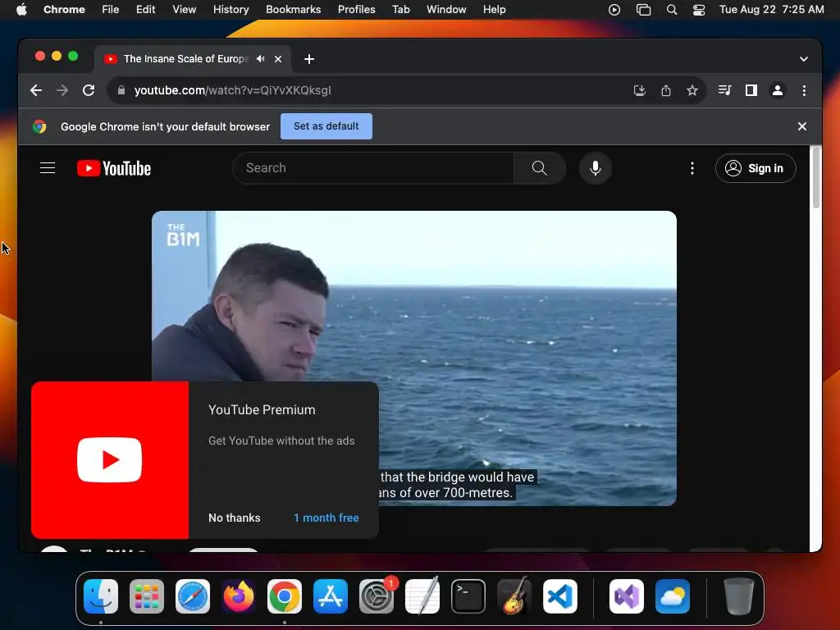The image size is (840, 630).
Task: Launch Safari from the Dock
Action: tap(193, 596)
